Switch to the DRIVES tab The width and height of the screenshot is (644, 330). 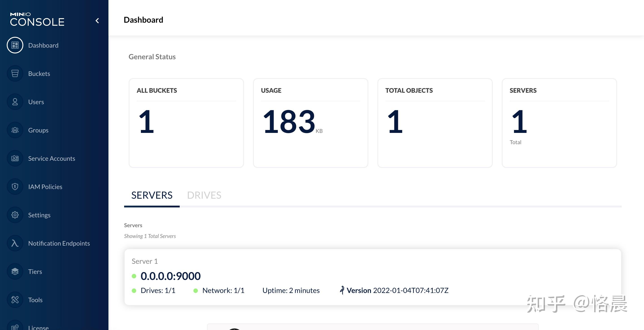pyautogui.click(x=204, y=195)
